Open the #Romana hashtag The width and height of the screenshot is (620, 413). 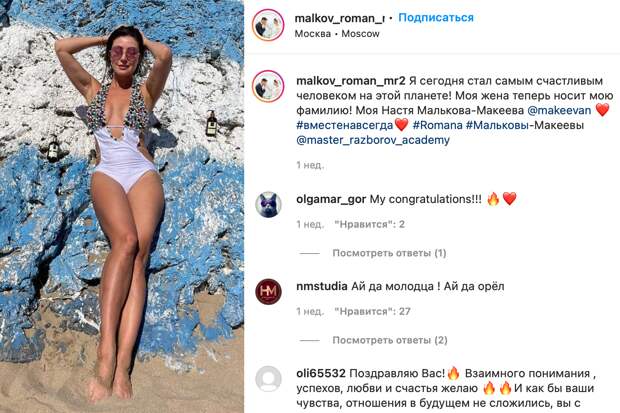[437, 125]
